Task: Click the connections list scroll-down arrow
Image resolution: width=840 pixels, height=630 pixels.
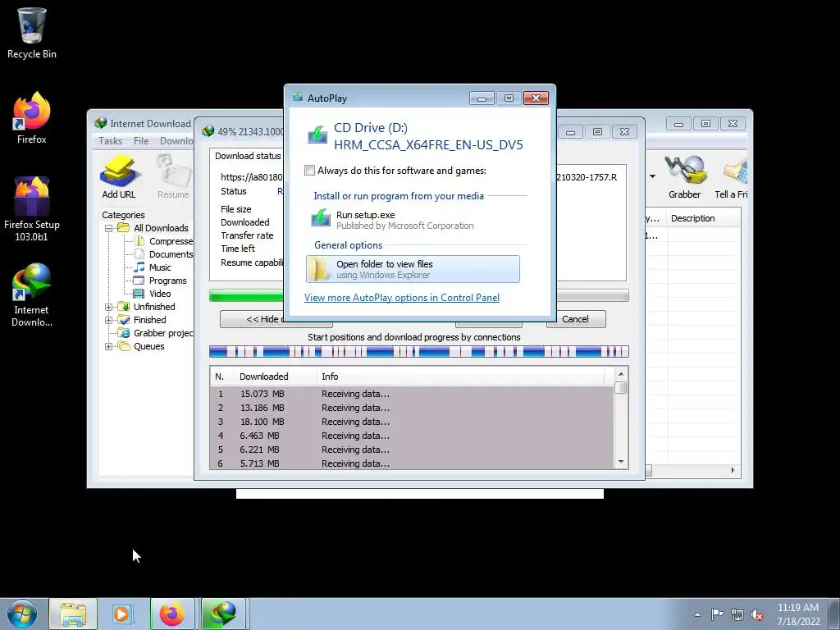Action: [621, 462]
